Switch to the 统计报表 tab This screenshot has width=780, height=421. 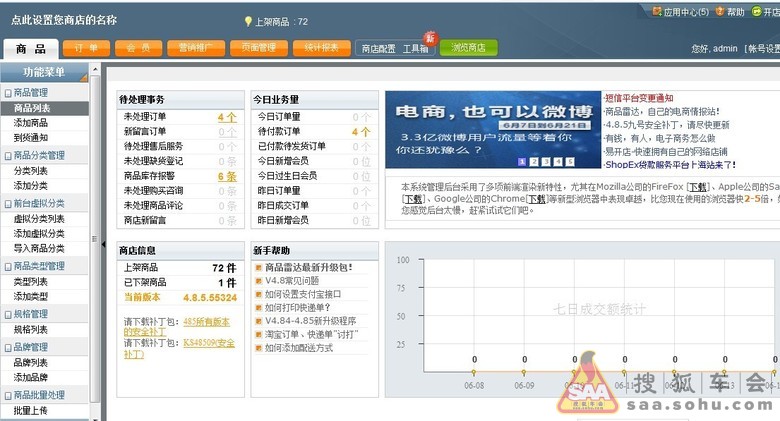click(321, 48)
